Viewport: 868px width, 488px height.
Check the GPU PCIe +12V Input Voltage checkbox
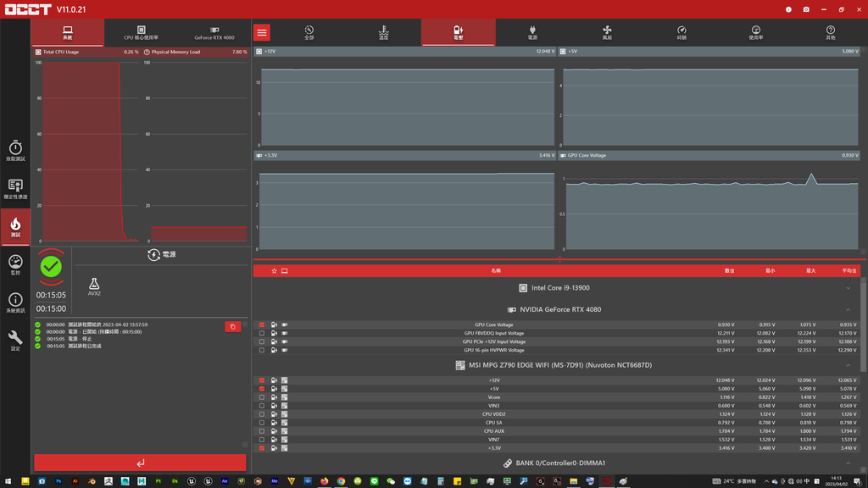pyautogui.click(x=262, y=341)
